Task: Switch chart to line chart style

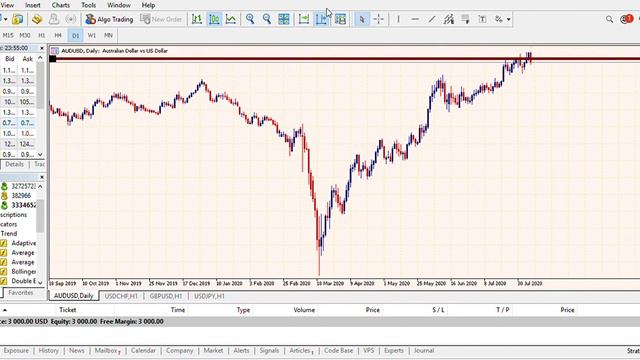Action: coord(231,19)
